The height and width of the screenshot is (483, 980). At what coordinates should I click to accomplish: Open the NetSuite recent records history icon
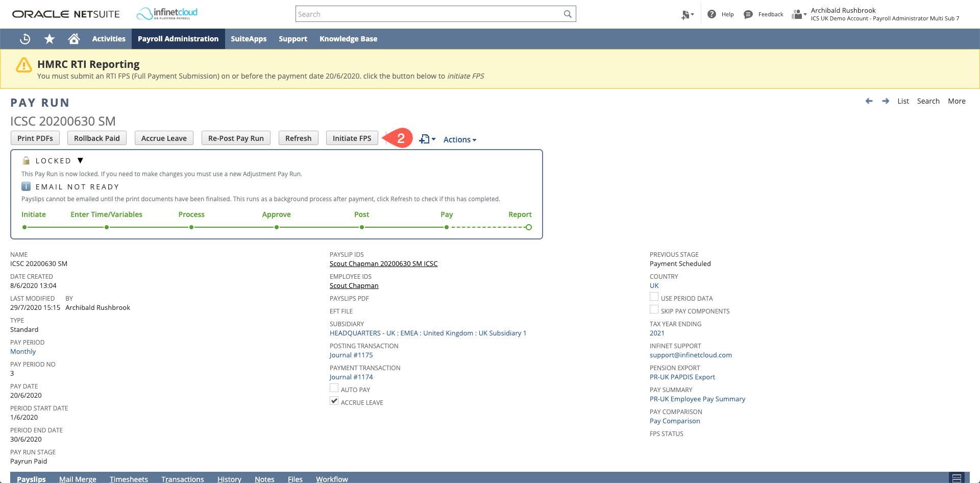coord(24,39)
